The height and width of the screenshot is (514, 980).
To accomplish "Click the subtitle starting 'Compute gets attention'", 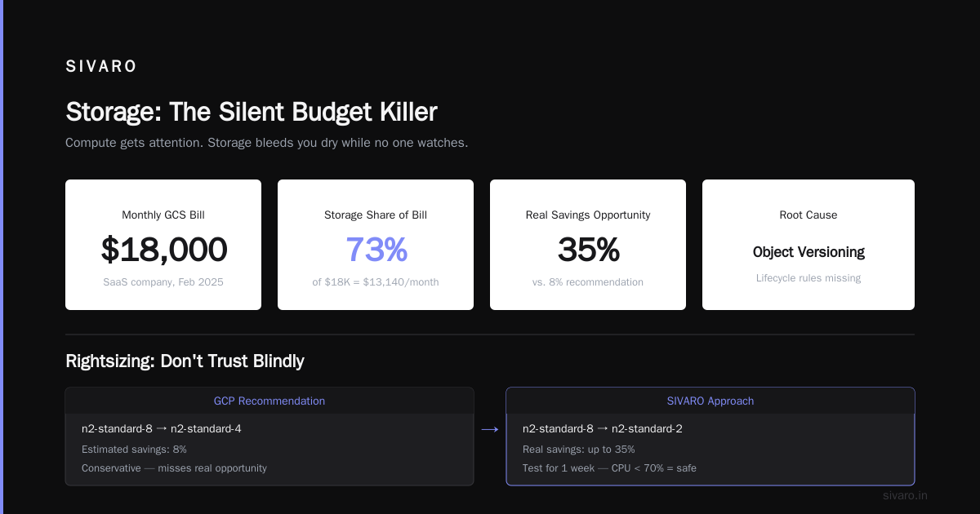I will [266, 143].
